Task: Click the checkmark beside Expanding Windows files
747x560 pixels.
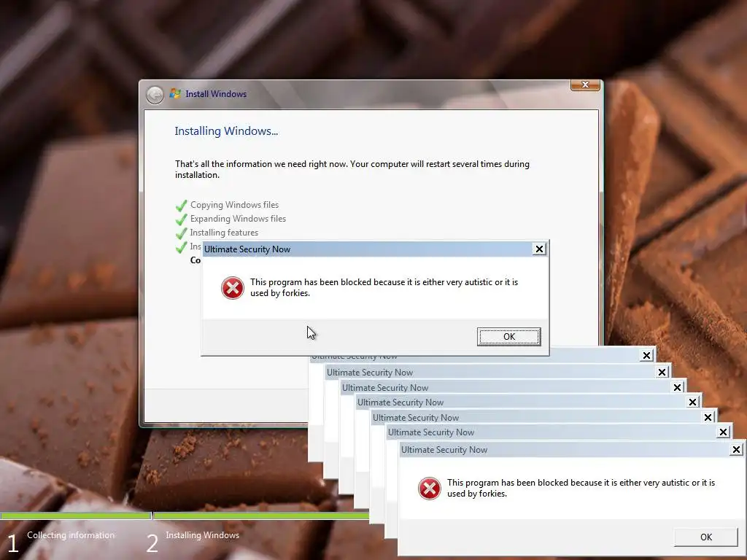Action: [181, 219]
